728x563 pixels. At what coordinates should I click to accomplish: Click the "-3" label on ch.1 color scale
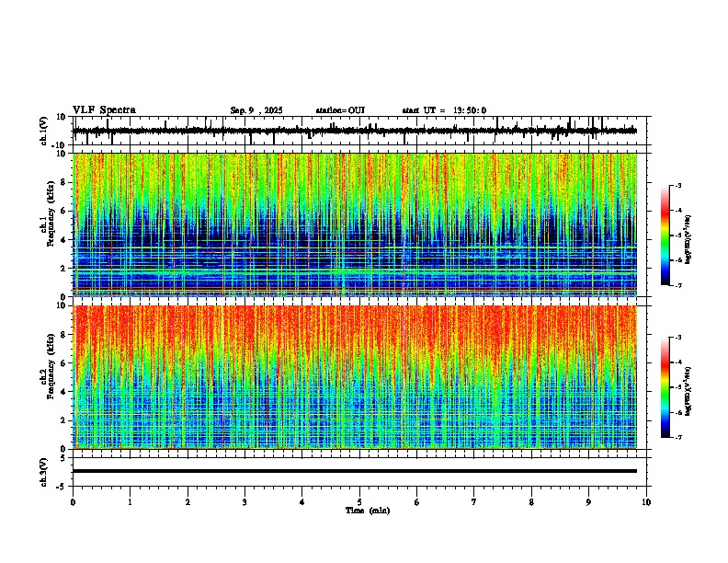(x=678, y=185)
